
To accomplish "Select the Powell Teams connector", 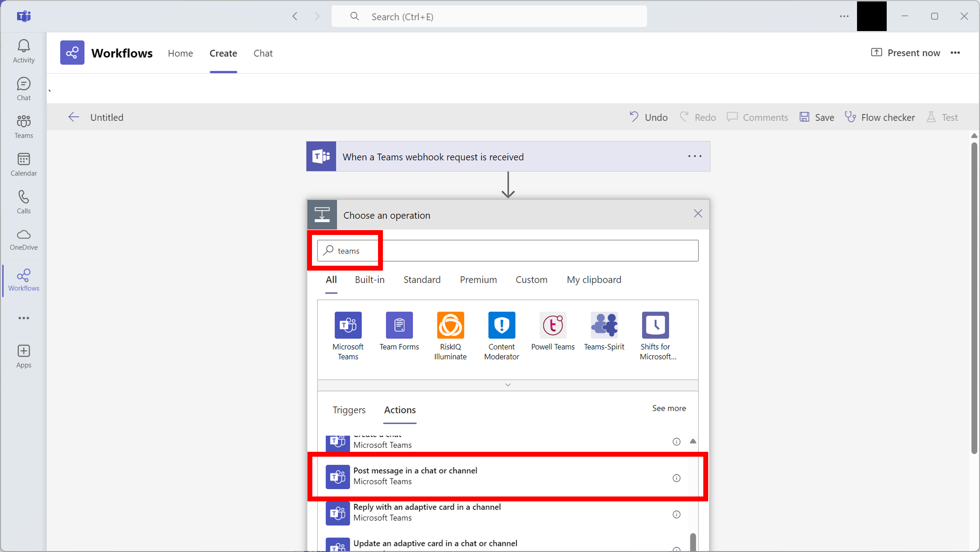I will coord(553,331).
